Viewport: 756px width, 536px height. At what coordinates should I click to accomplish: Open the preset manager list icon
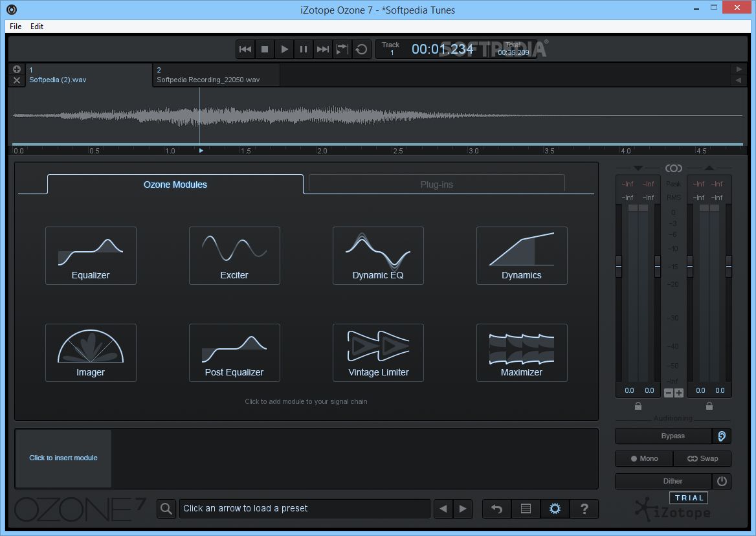pos(526,509)
